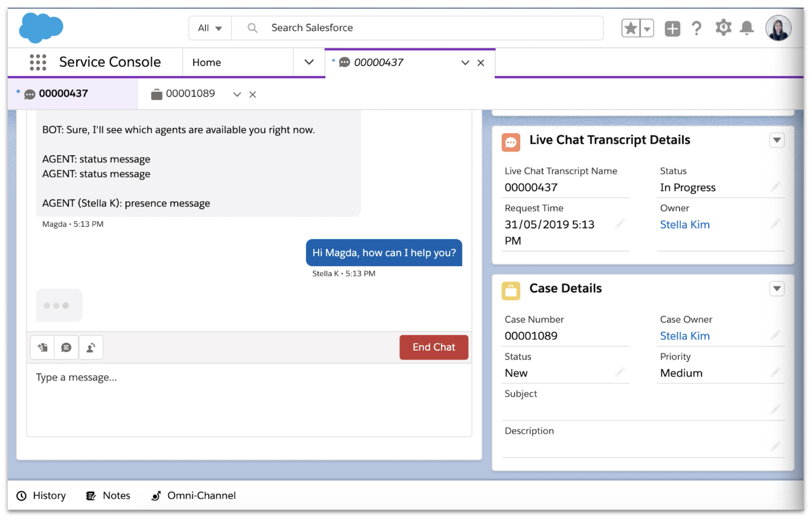This screenshot has height=520, width=812.
Task: Open the Notes panel from the utility bar
Action: click(x=108, y=495)
